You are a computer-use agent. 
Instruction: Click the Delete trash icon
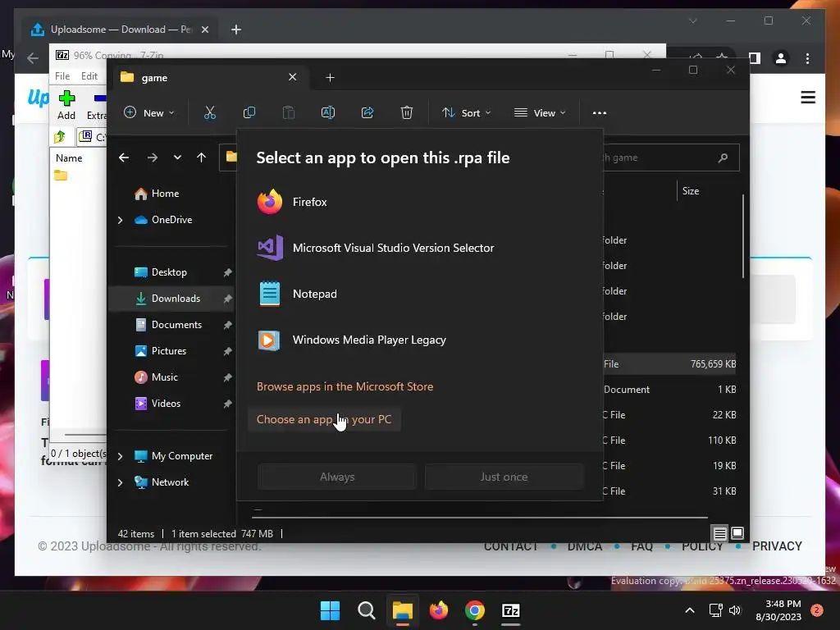(x=407, y=113)
